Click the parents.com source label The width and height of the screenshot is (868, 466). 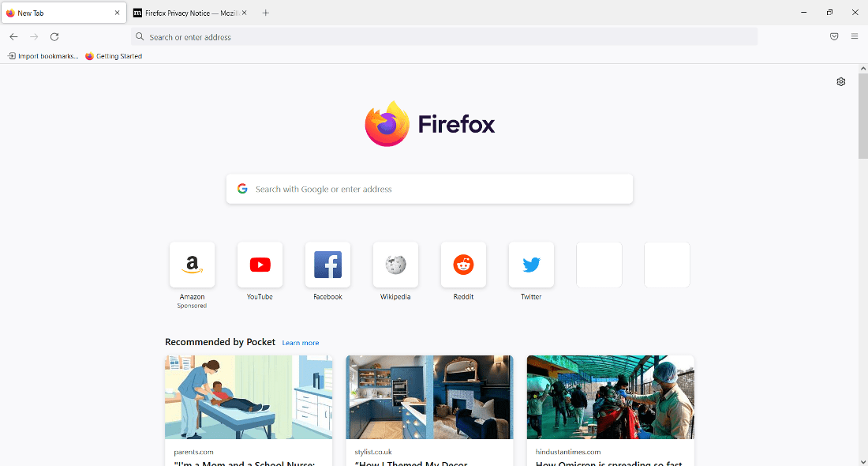point(193,452)
